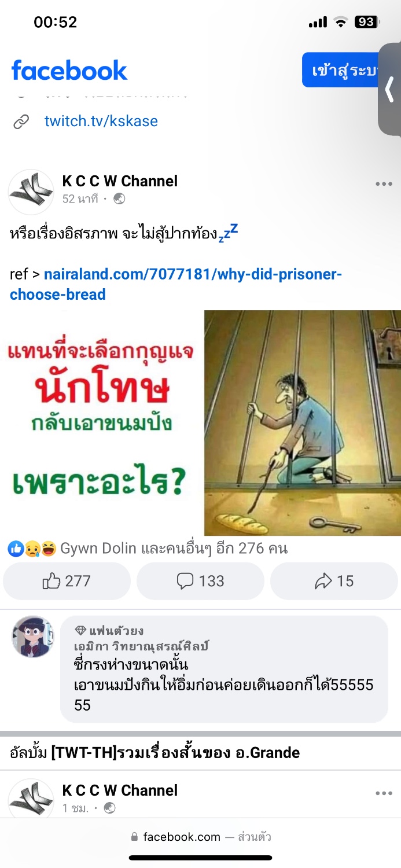Open the nairaland.com prisoner bread reference link
This screenshot has width=401, height=868.
(x=175, y=284)
